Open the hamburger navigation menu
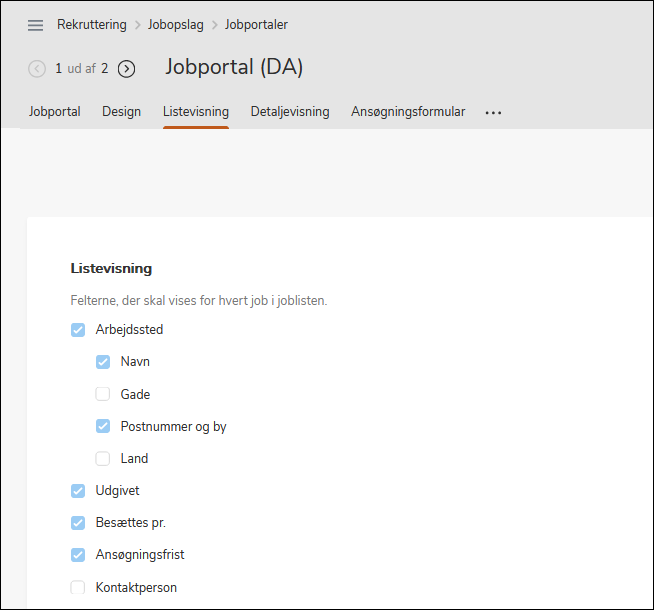The height and width of the screenshot is (610, 654). (35, 25)
